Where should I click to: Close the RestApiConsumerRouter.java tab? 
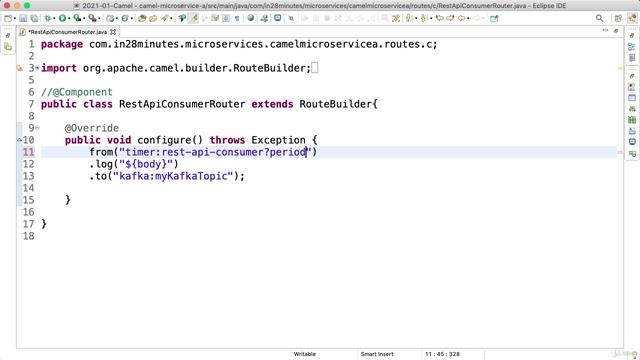[x=113, y=32]
